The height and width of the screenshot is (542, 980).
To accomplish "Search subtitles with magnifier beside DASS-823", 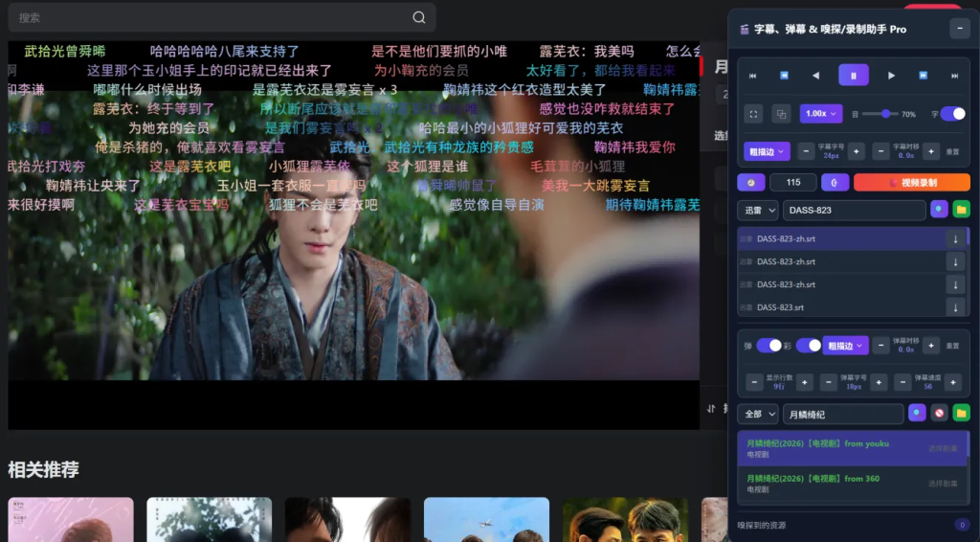I will click(939, 210).
